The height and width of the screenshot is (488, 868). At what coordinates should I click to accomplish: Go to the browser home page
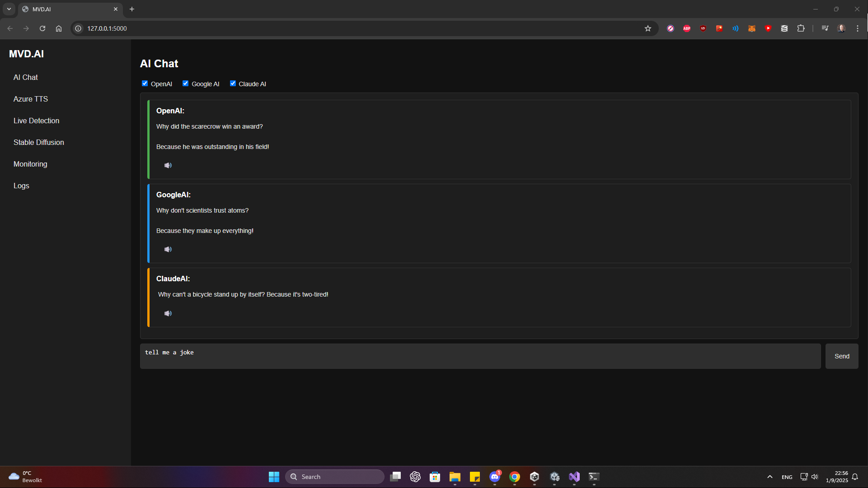[x=59, y=28]
